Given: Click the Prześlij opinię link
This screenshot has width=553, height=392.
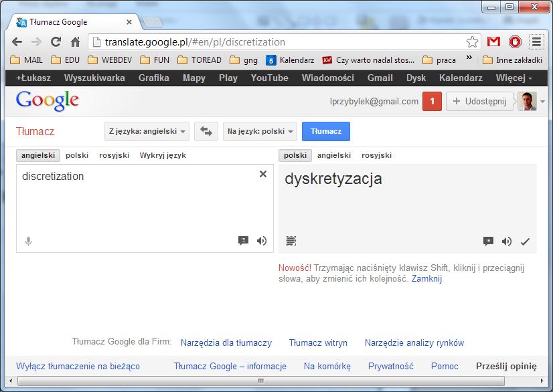Looking at the screenshot, I should pos(506,367).
